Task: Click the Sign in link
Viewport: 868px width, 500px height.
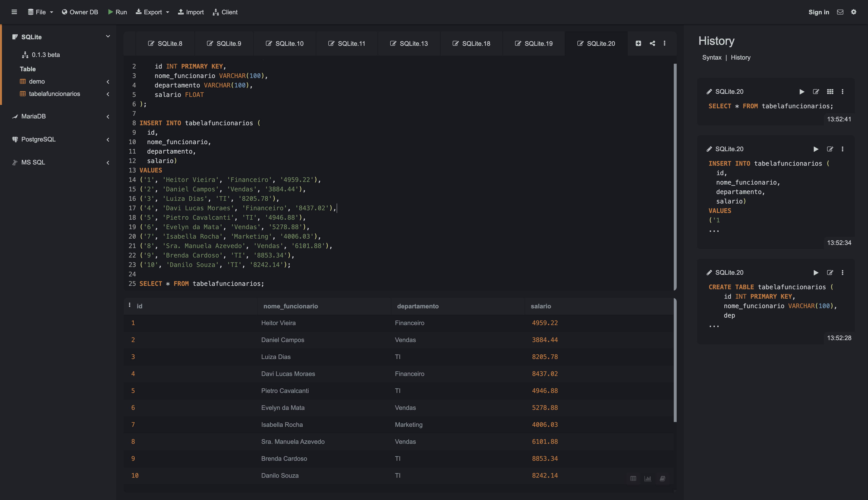Action: click(819, 12)
